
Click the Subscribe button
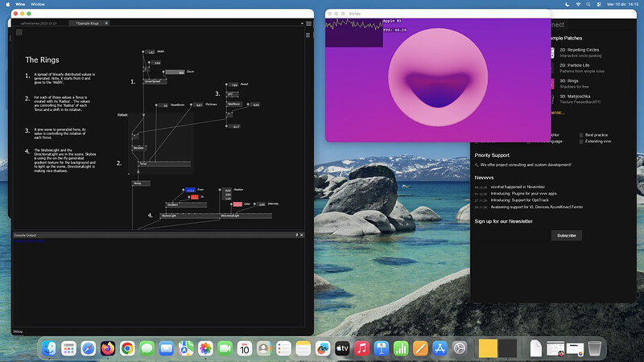566,236
